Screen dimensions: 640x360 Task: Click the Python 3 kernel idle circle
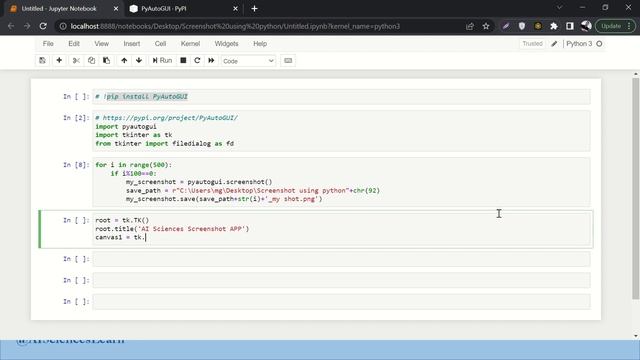[599, 44]
